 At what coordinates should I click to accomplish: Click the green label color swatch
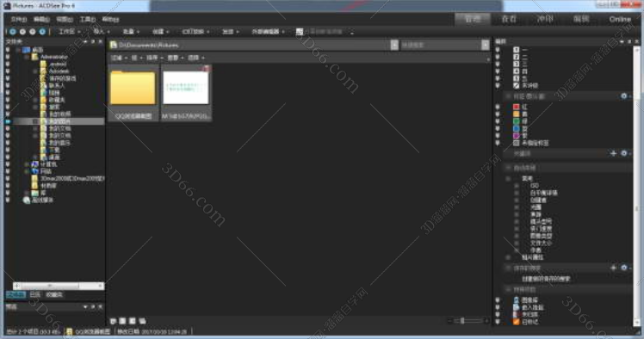(517, 121)
